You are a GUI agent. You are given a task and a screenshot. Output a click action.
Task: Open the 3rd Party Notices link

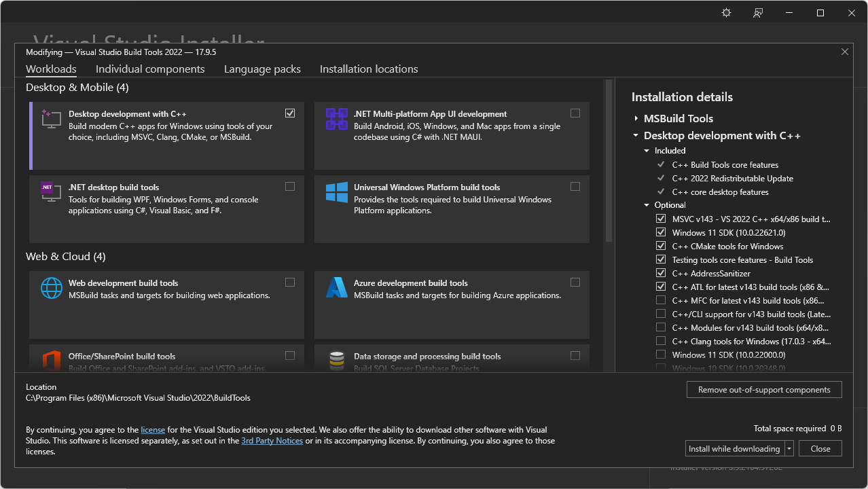coord(272,441)
